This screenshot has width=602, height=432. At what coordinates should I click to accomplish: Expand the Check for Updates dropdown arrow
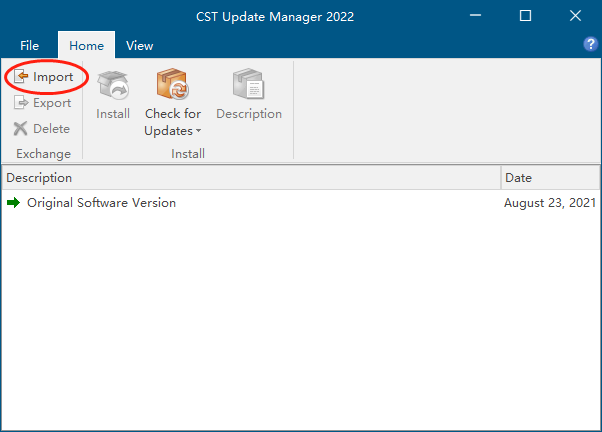[x=198, y=131]
